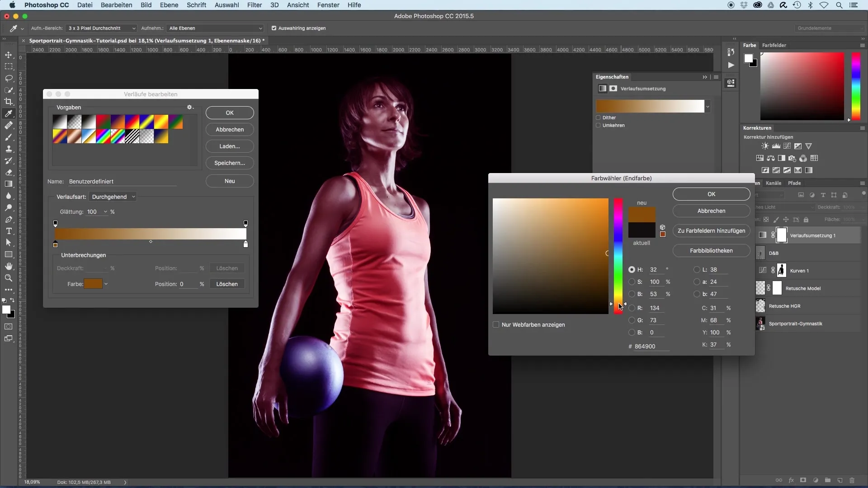Screen dimensions: 868x488
Task: Click the left brown gradient color stop
Action: click(x=55, y=244)
